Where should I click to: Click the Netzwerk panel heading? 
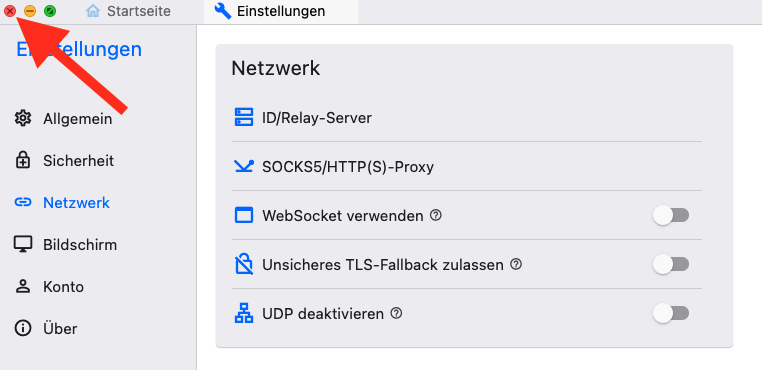tap(276, 68)
